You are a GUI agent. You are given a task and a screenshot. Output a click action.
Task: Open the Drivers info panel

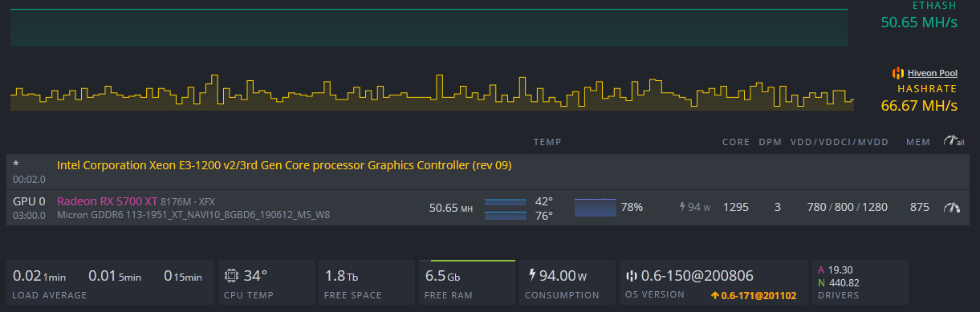[860, 282]
